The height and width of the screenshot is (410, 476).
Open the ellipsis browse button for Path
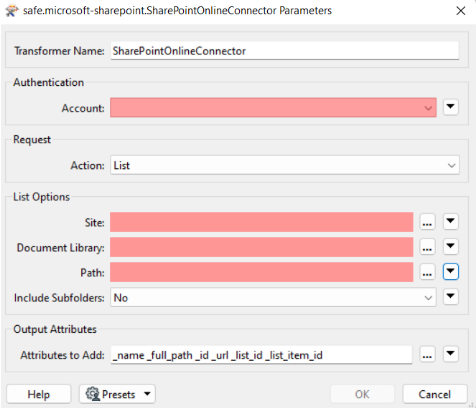pos(427,272)
